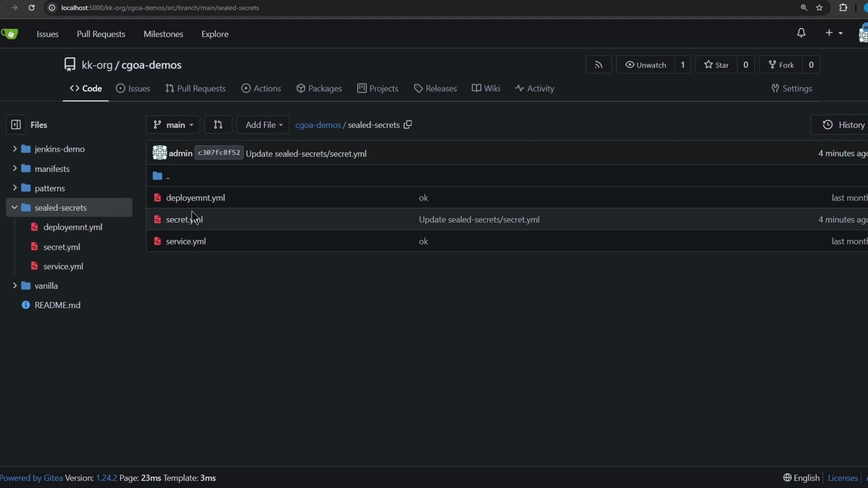Click the watchers count 1

pyautogui.click(x=683, y=65)
